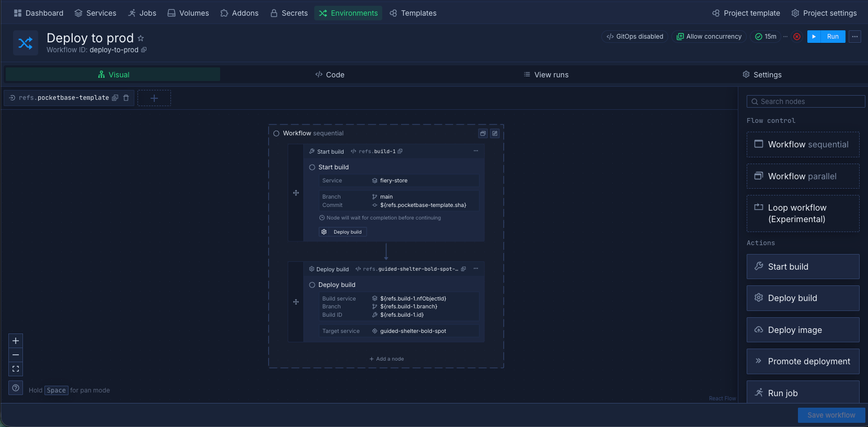The width and height of the screenshot is (868, 427).
Task: Edit the Workflow sequential node
Action: pos(495,134)
